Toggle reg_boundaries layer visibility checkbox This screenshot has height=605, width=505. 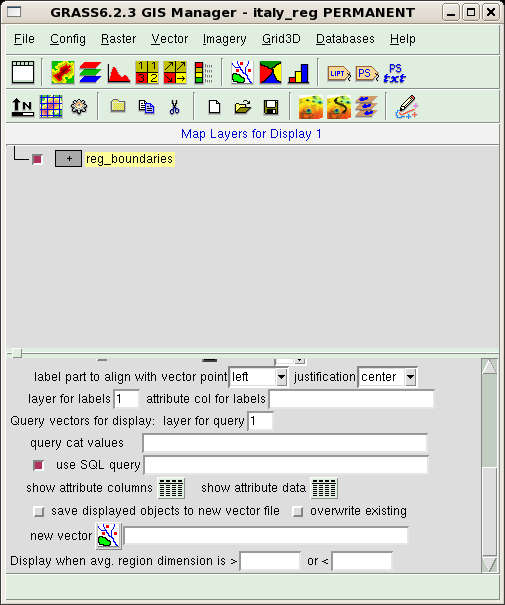(x=37, y=159)
